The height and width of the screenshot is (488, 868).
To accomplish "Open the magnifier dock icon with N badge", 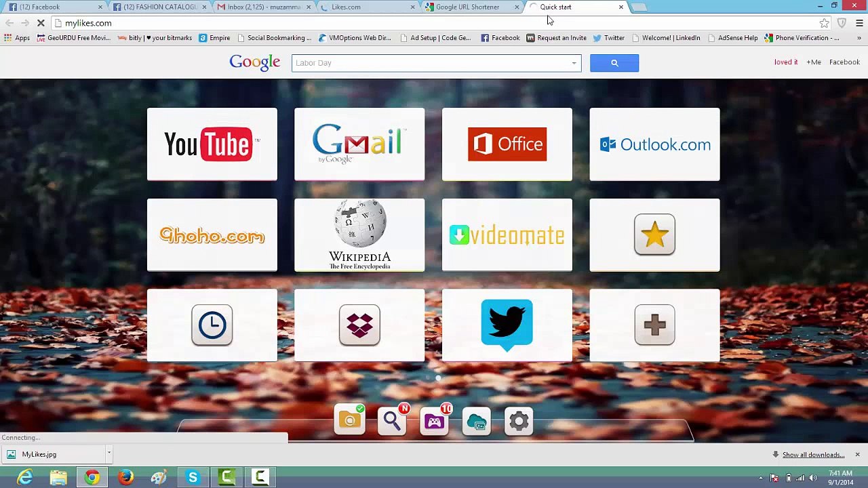I will point(392,421).
